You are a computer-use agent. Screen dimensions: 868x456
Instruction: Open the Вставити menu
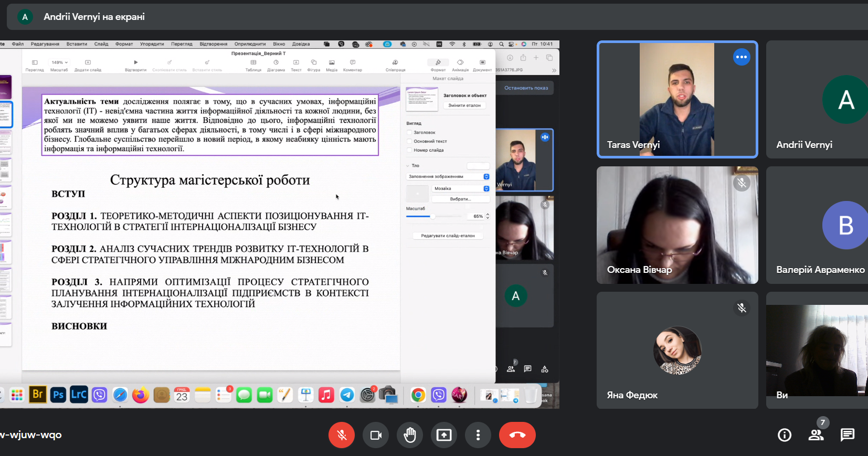[77, 44]
